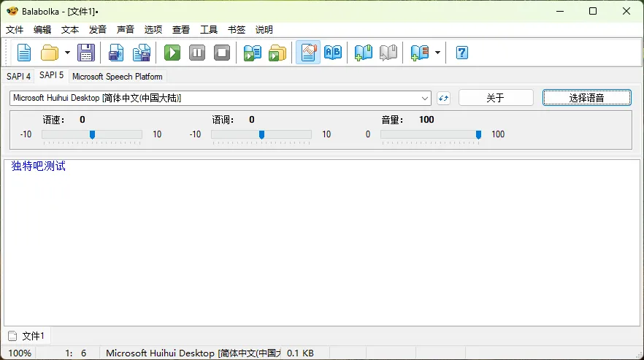644x360 pixels.
Task: Click the refresh voice icon beside dropdown
Action: coord(444,99)
